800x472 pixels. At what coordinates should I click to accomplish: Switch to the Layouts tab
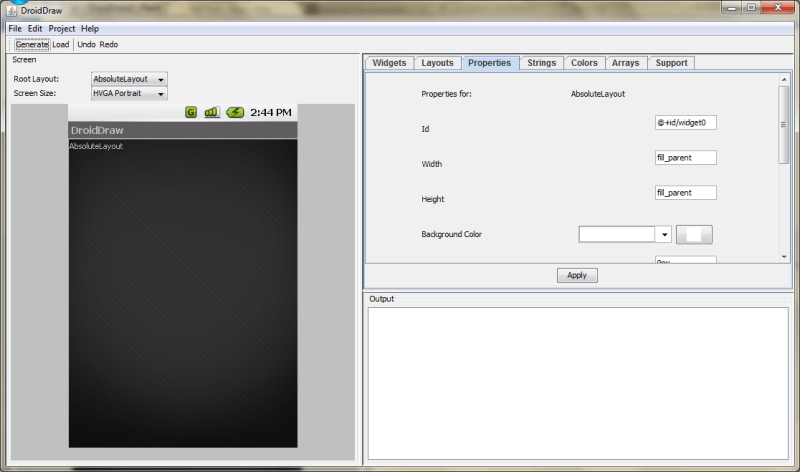437,63
